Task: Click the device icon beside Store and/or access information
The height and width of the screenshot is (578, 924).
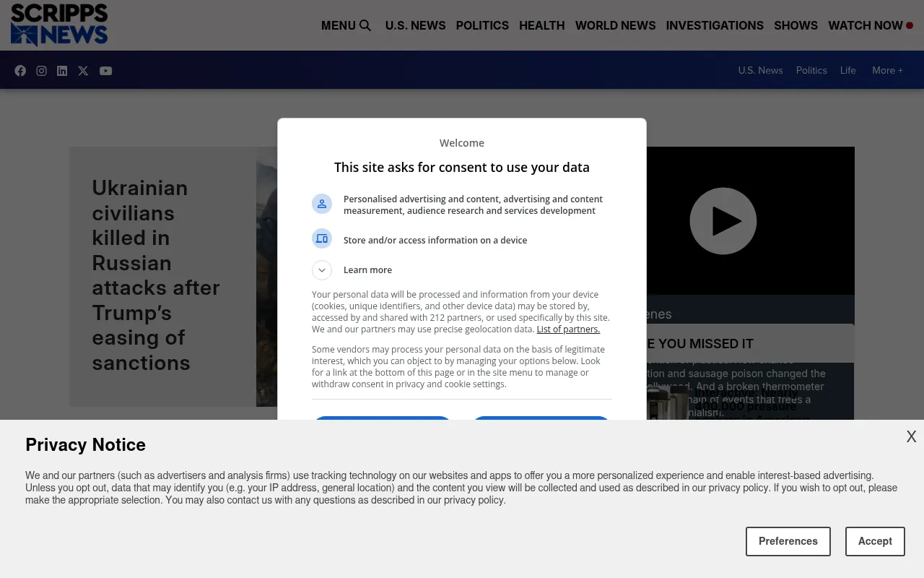Action: [322, 238]
